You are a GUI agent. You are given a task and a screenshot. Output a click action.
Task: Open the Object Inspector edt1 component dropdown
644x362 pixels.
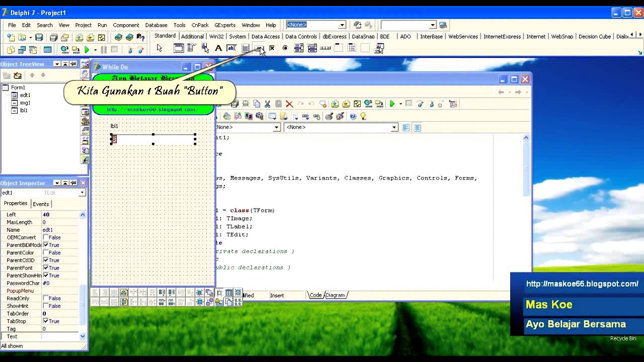(82, 193)
